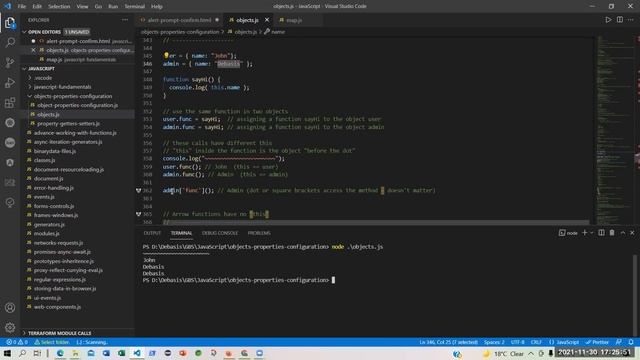Change end of line sequence CRLF
This screenshot has height=360, width=640.
pos(536,342)
